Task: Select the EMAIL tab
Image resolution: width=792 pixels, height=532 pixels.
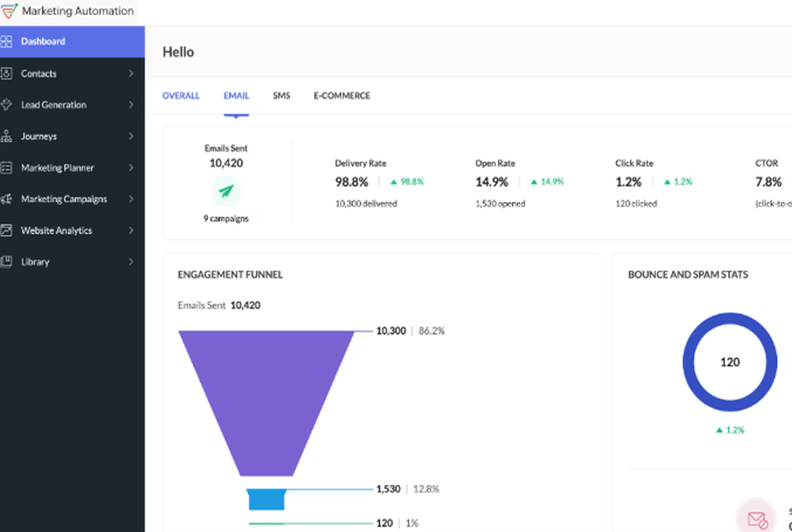Action: (x=237, y=95)
